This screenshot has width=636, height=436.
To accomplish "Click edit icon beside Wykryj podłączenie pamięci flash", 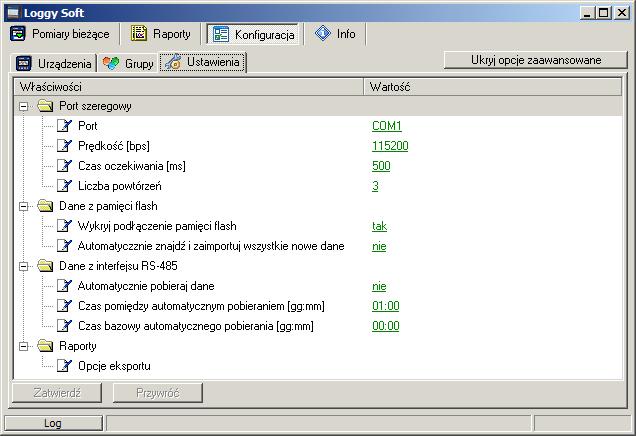I will pos(64,226).
